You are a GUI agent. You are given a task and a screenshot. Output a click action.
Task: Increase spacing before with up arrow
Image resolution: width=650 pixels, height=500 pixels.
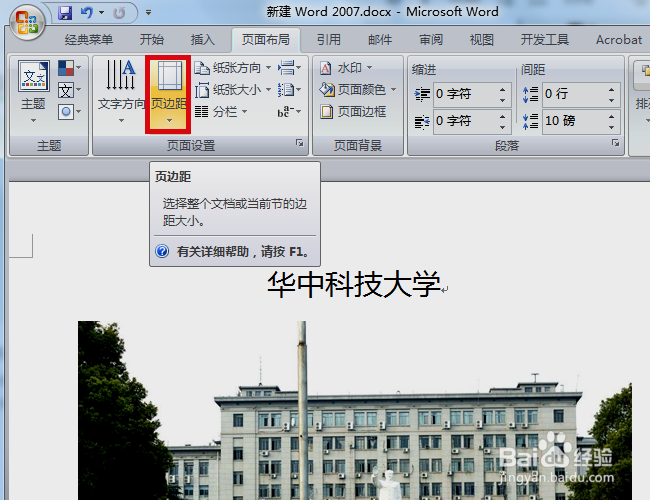coord(611,89)
